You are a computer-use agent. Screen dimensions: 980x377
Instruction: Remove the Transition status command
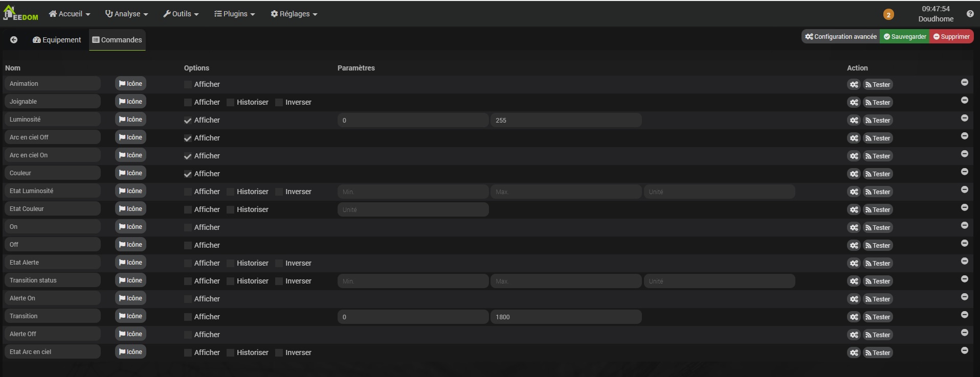964,279
